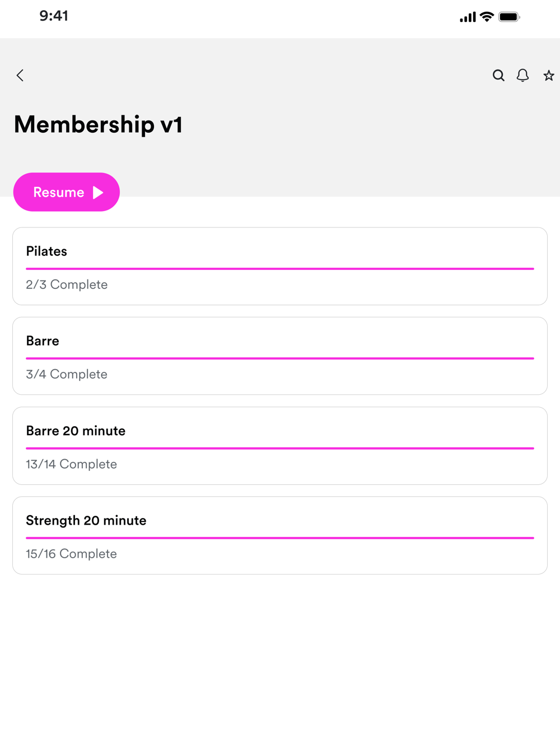The image size is (560, 747).
Task: Tap the cellular signal bars icon
Action: click(x=468, y=17)
